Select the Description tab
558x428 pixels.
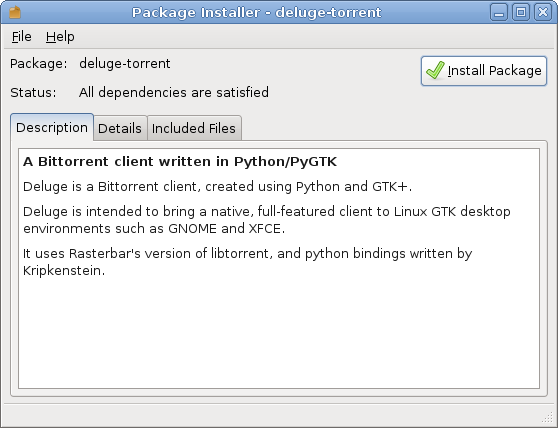(x=52, y=127)
